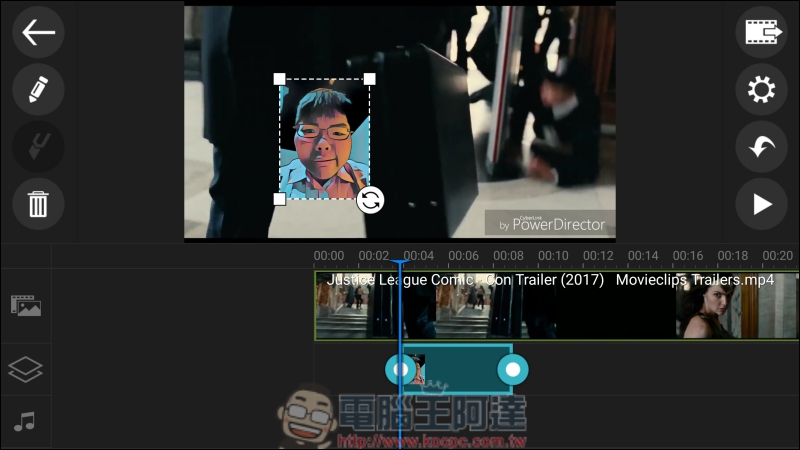Open settings with the gear icon

(761, 89)
